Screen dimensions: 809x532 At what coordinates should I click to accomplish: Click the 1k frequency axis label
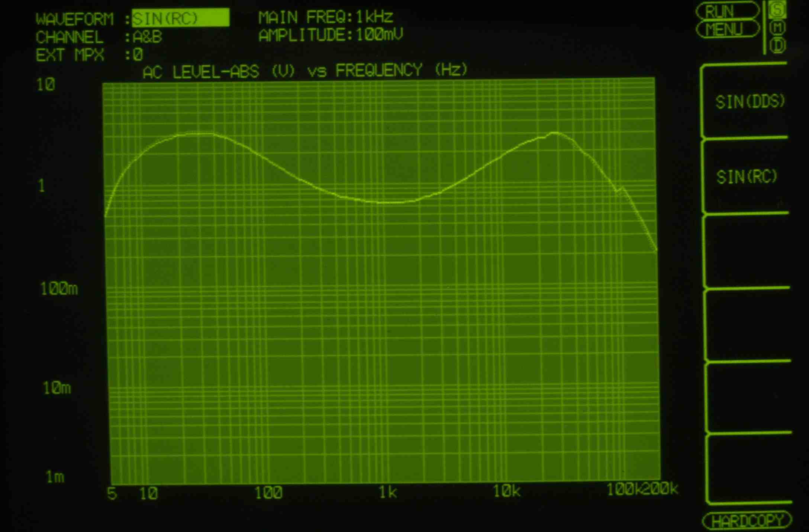[388, 492]
